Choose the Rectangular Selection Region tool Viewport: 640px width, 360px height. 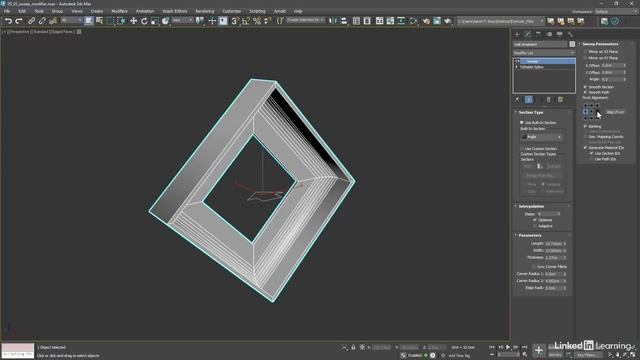[110, 21]
